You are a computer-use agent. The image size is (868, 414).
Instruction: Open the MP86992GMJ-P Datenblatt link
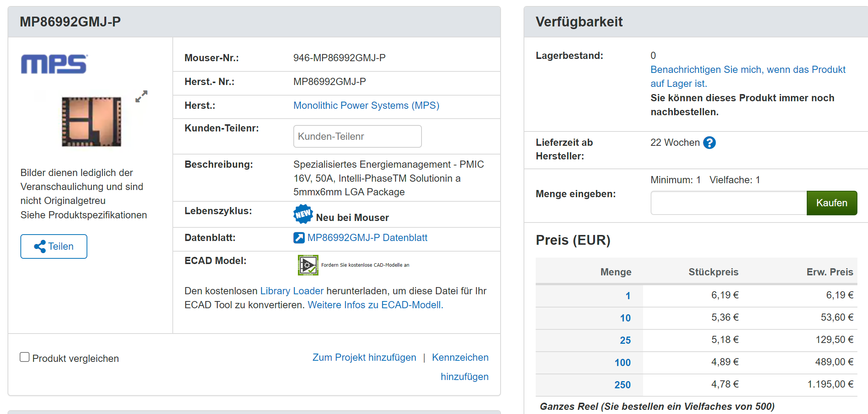pyautogui.click(x=367, y=238)
